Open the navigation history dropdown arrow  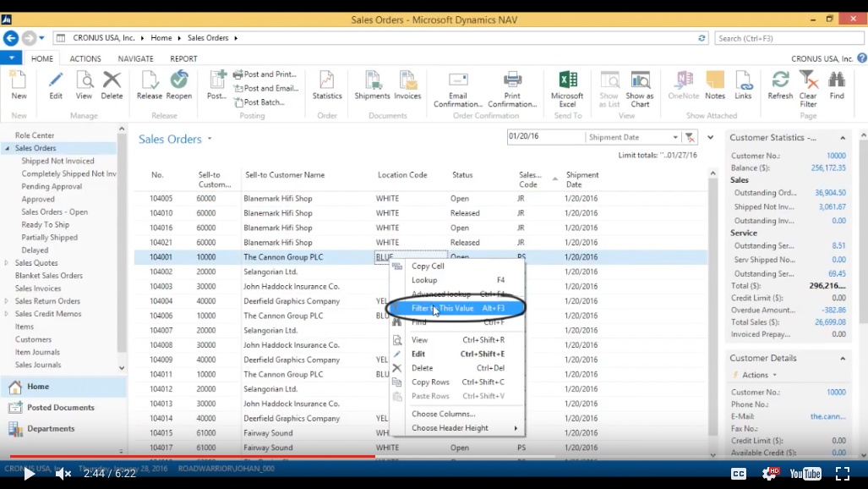coord(41,38)
